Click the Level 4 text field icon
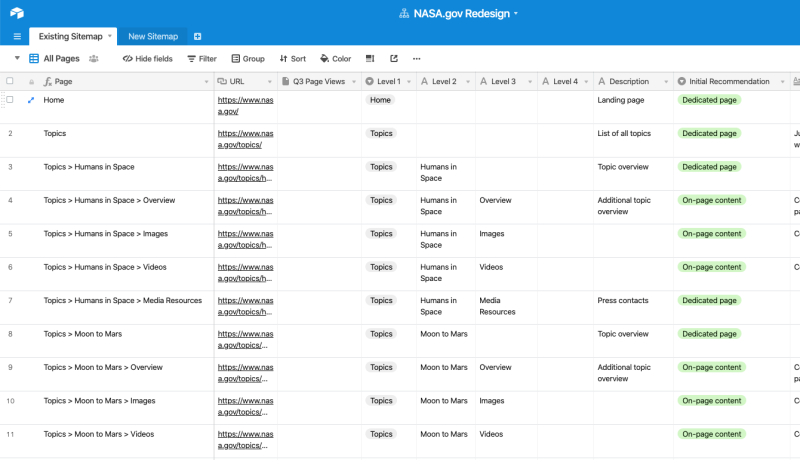 pos(545,82)
